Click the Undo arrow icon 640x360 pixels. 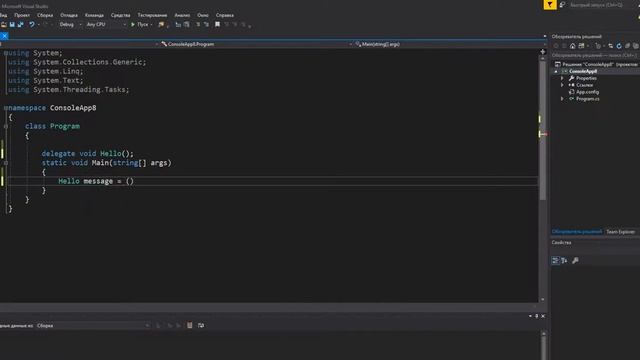(x=31, y=24)
